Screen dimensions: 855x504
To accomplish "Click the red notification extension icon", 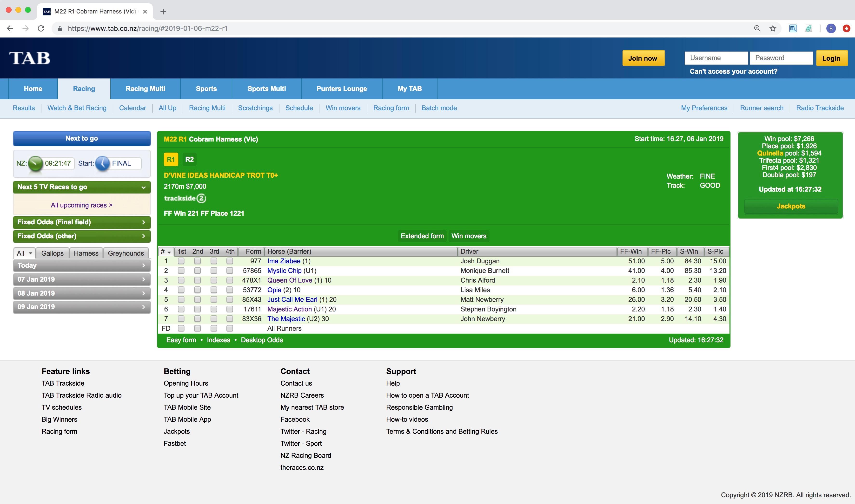I will [847, 29].
